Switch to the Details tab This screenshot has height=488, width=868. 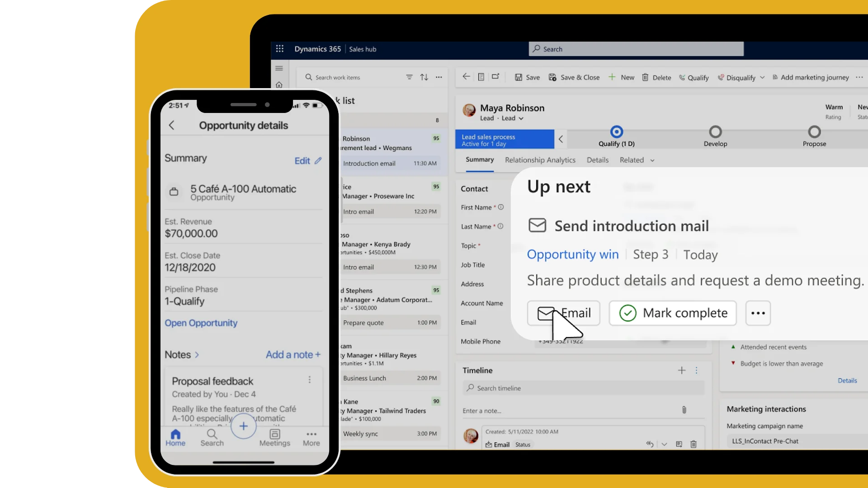[x=598, y=160]
